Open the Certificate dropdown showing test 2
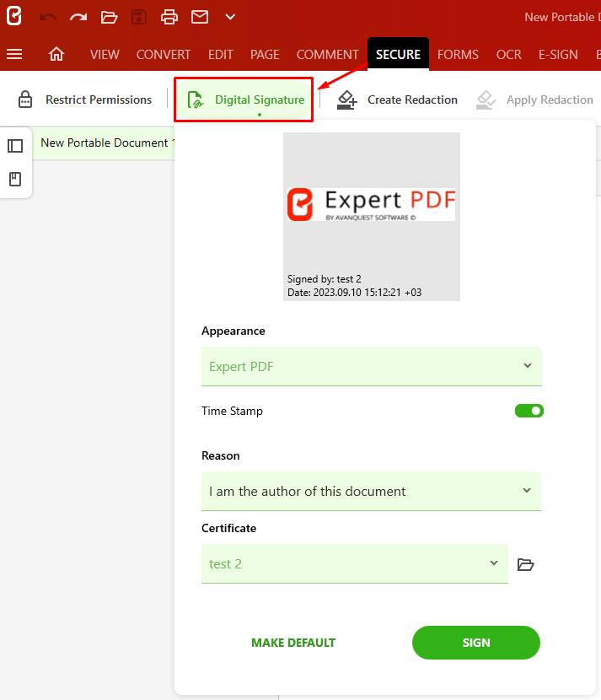Image resolution: width=601 pixels, height=700 pixels. pos(355,564)
